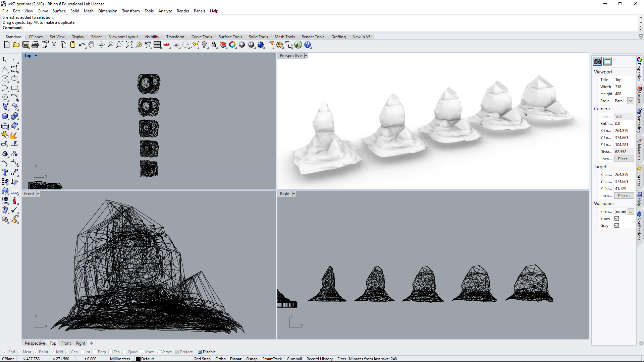Select the Box tool in the sidebar

[5, 116]
